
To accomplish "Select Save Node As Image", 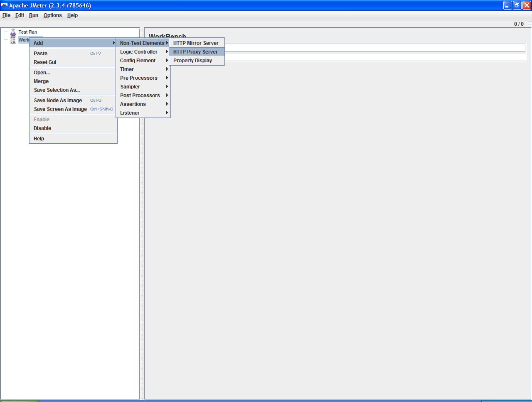I will [x=73, y=100].
